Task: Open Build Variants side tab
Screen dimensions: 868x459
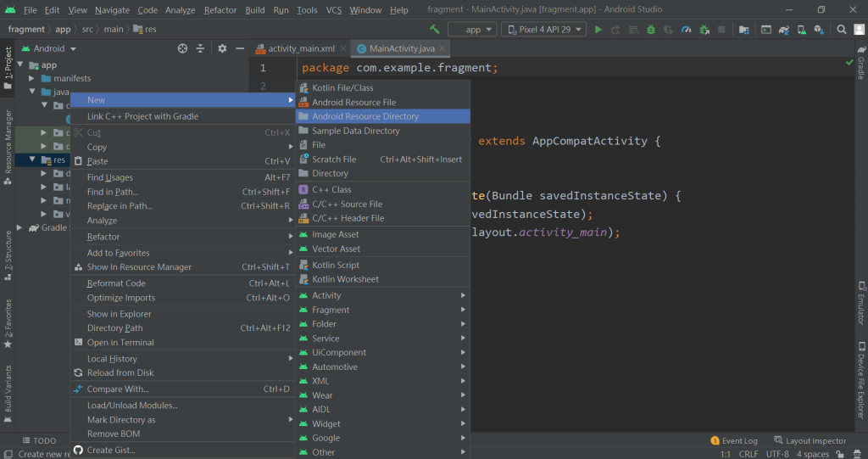Action: (8, 395)
